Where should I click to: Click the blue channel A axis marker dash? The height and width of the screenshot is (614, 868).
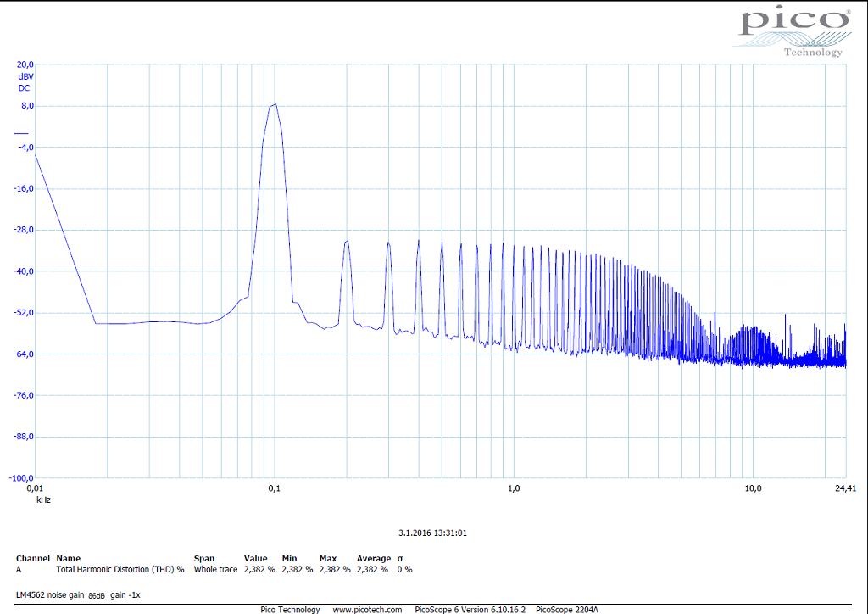(21, 133)
